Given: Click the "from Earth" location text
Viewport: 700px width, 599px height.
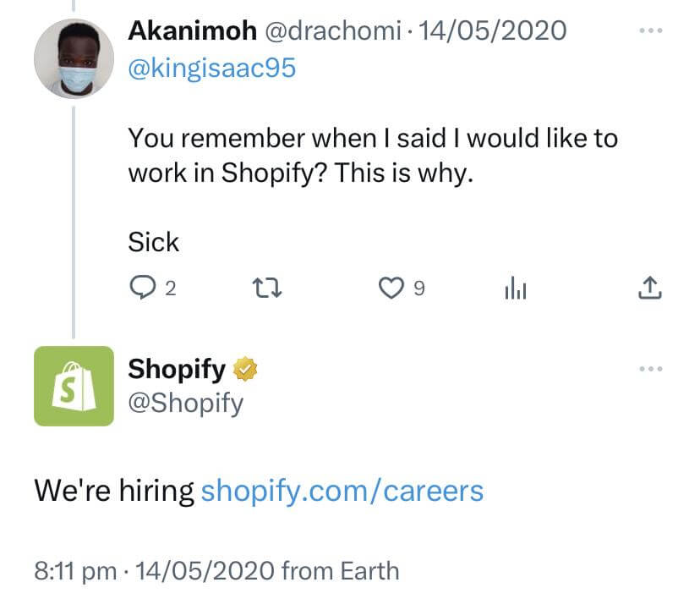Looking at the screenshot, I should coord(340,570).
